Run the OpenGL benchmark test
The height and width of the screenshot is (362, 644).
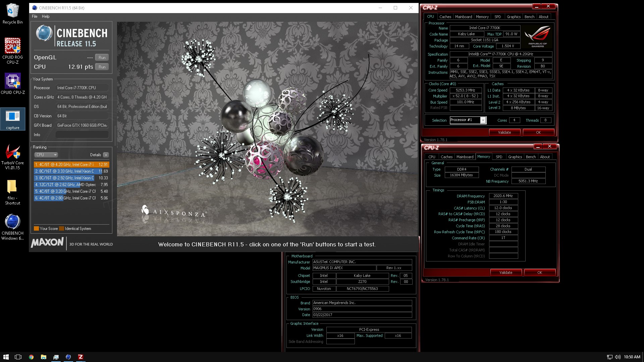pos(102,58)
